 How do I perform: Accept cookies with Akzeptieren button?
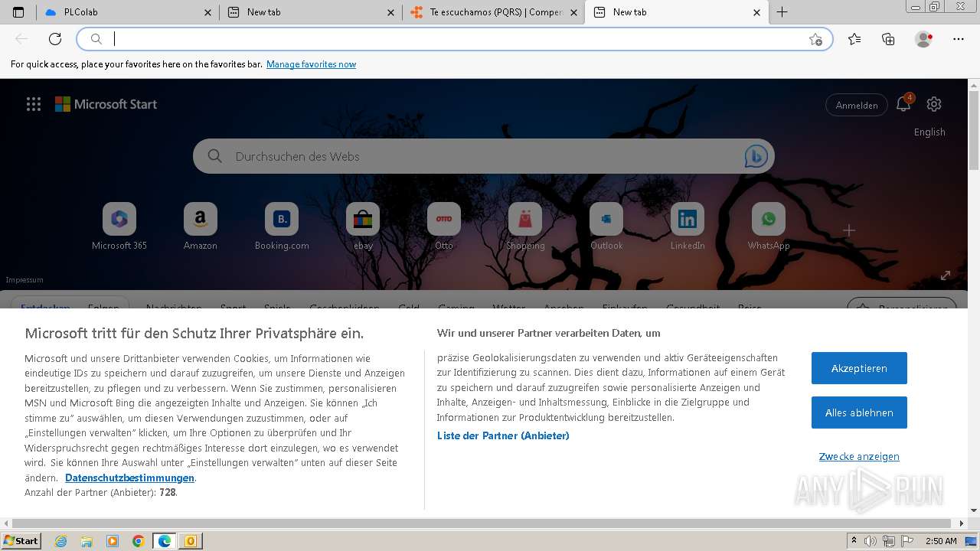click(859, 368)
